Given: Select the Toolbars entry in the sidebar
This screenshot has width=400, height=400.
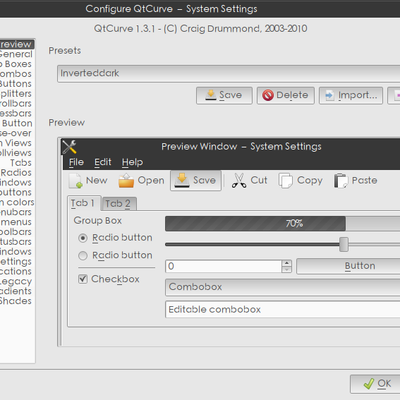Looking at the screenshot, I should pyautogui.click(x=17, y=232).
